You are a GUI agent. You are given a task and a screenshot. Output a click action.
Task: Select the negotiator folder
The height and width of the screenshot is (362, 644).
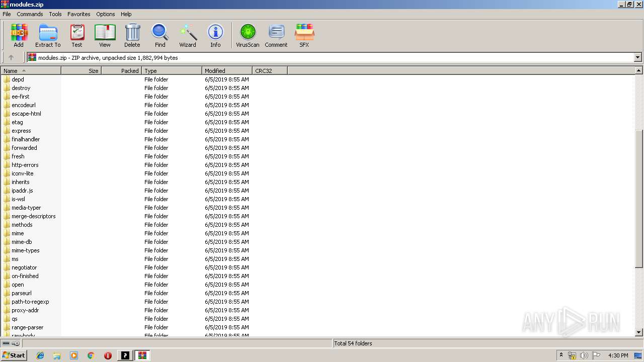pyautogui.click(x=24, y=267)
